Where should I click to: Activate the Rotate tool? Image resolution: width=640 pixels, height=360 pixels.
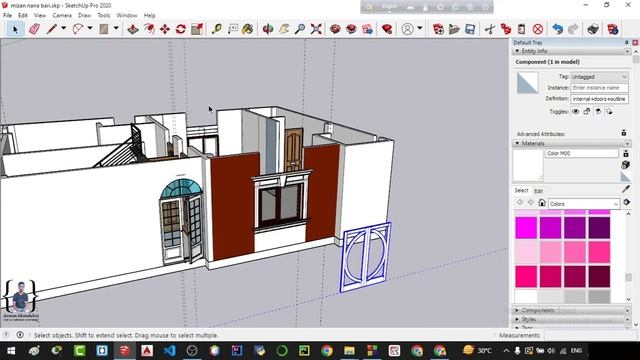[x=181, y=29]
